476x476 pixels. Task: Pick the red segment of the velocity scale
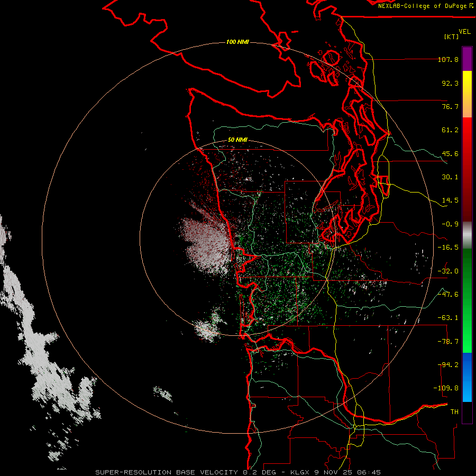[x=467, y=169]
